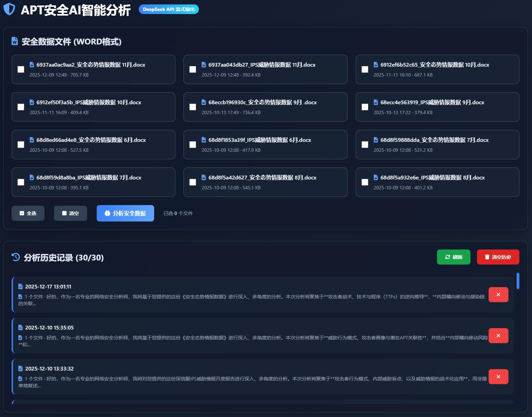Screen dimensions: 532x417
Task: Remove the 2025-12-10 13:33:32 history entry
Action: [498, 377]
